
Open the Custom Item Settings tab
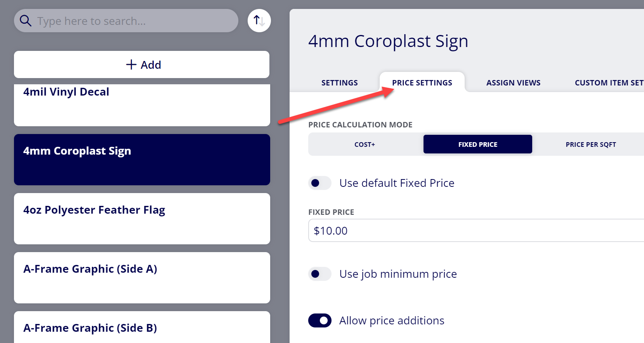pos(609,83)
